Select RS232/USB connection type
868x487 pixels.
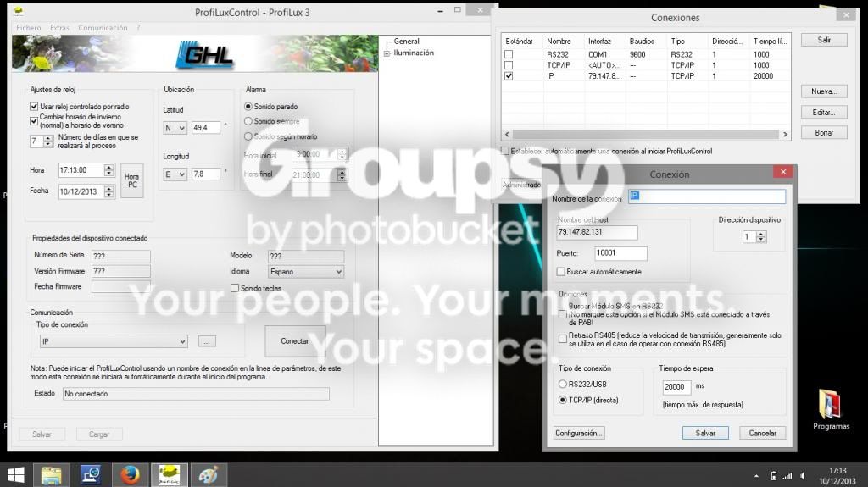563,384
